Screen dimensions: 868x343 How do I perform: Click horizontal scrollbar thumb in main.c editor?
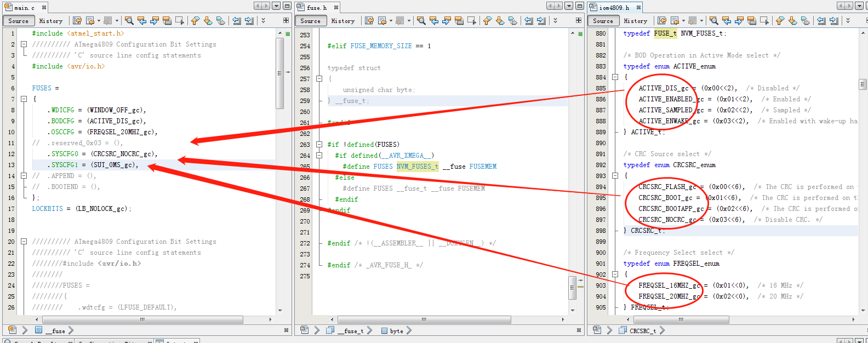coord(142,319)
